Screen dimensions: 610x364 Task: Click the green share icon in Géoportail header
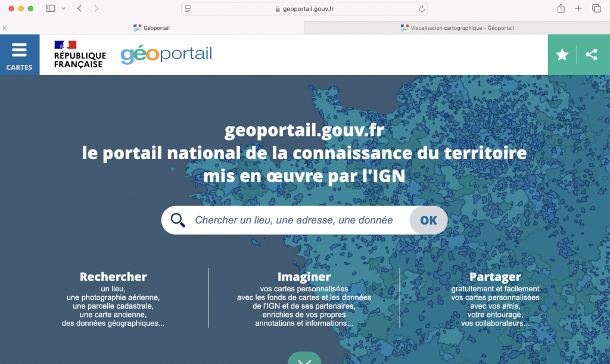(x=592, y=55)
